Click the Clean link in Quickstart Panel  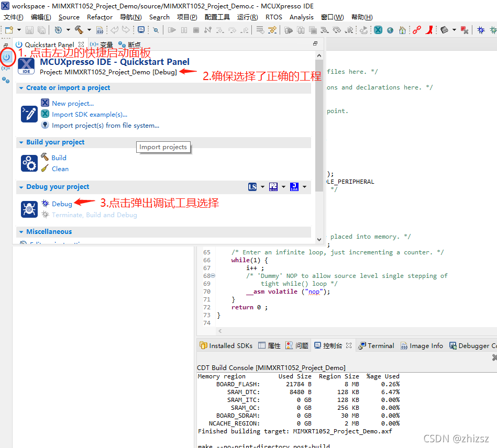60,169
